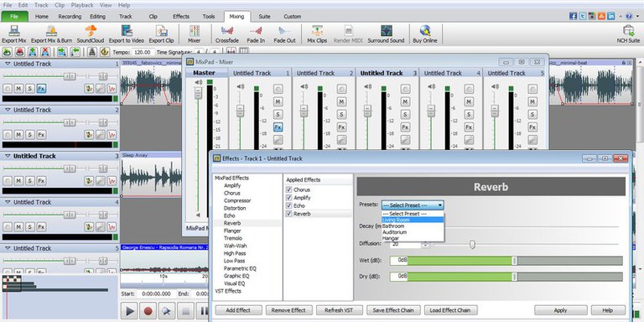644x322 pixels.
Task: Click the Stop transport button
Action: 185,311
